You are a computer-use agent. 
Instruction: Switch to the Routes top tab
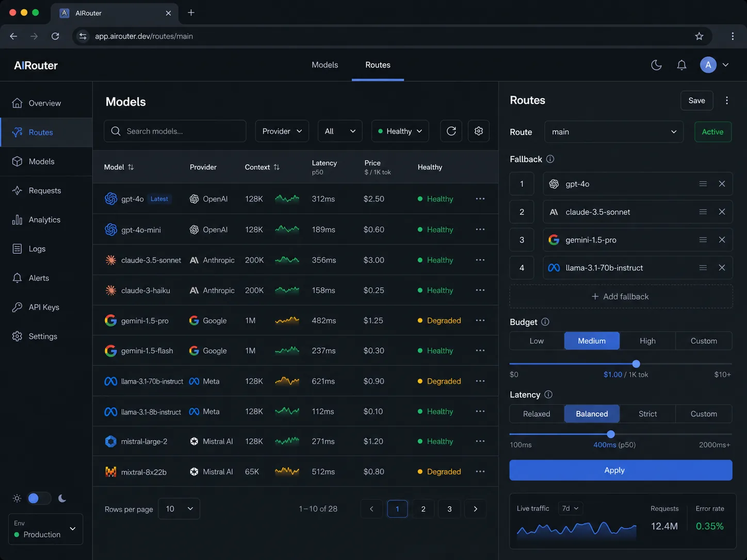(378, 65)
